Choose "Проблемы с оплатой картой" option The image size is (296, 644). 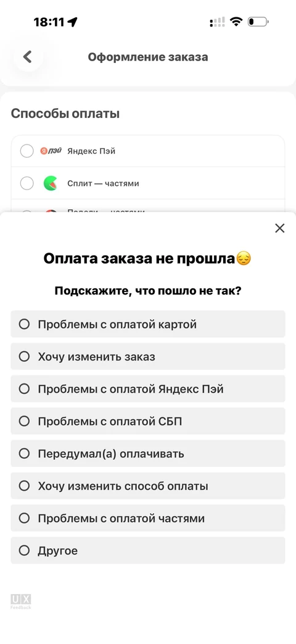pos(147,324)
